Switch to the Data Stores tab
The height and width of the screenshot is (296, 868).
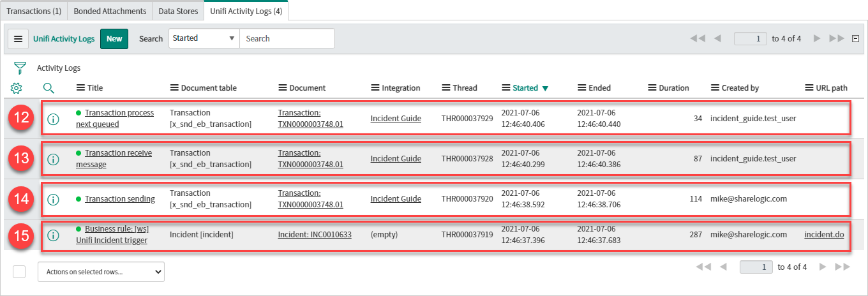[178, 11]
